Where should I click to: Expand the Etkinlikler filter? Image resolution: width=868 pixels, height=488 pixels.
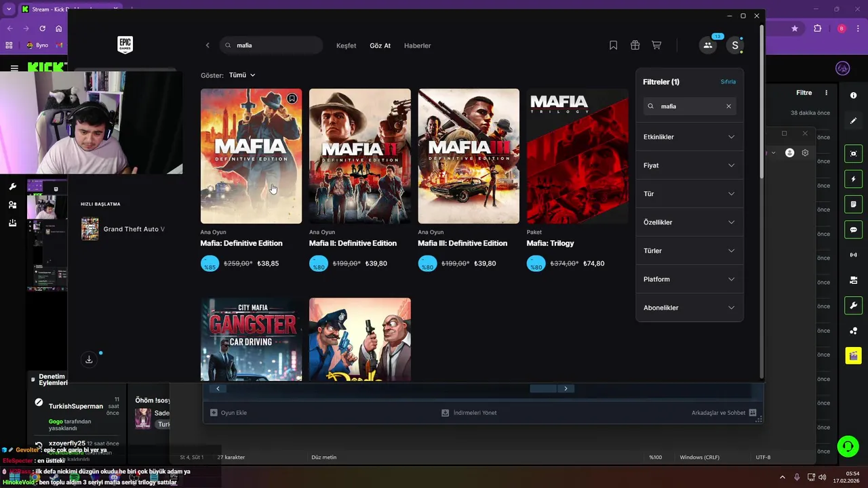pos(690,137)
